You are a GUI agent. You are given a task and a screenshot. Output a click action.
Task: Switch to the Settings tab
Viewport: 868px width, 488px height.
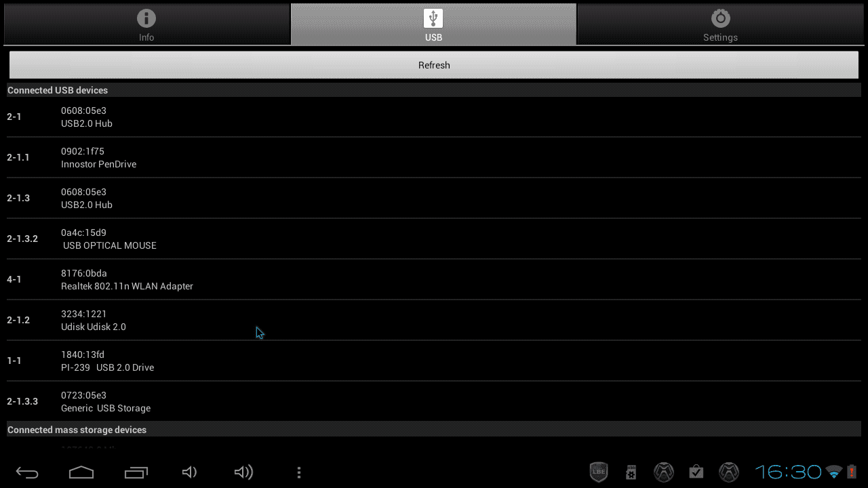coord(720,24)
